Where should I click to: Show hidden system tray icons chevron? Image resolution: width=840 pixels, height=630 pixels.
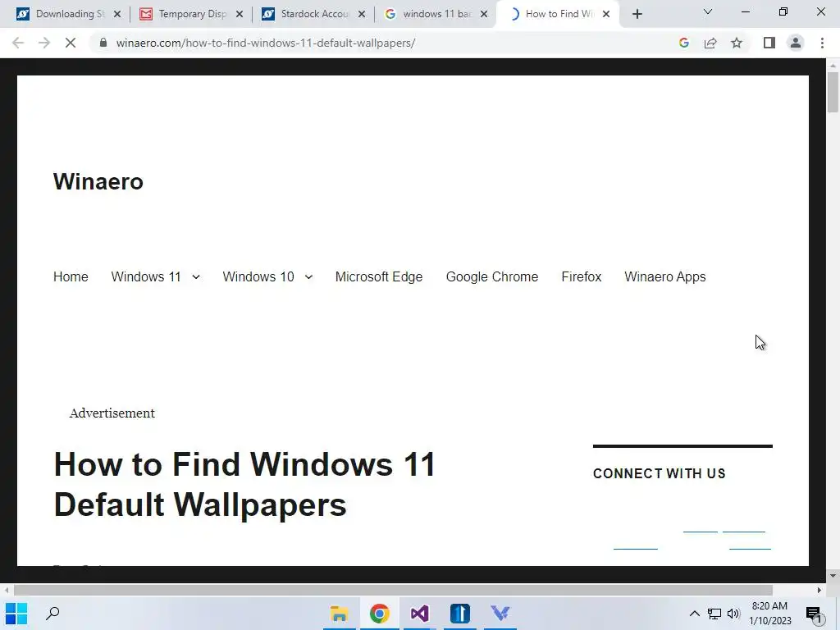click(x=694, y=614)
